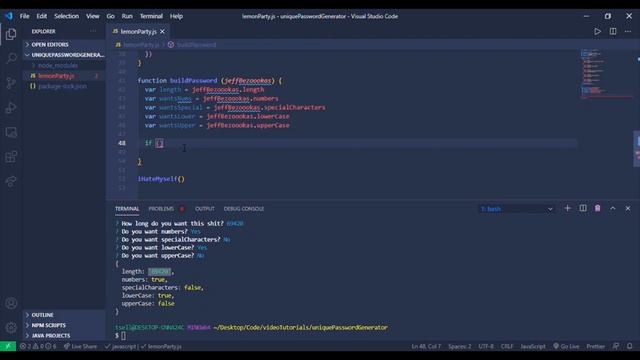
Task: Open the Live Share activity icon
Action: click(11, 181)
